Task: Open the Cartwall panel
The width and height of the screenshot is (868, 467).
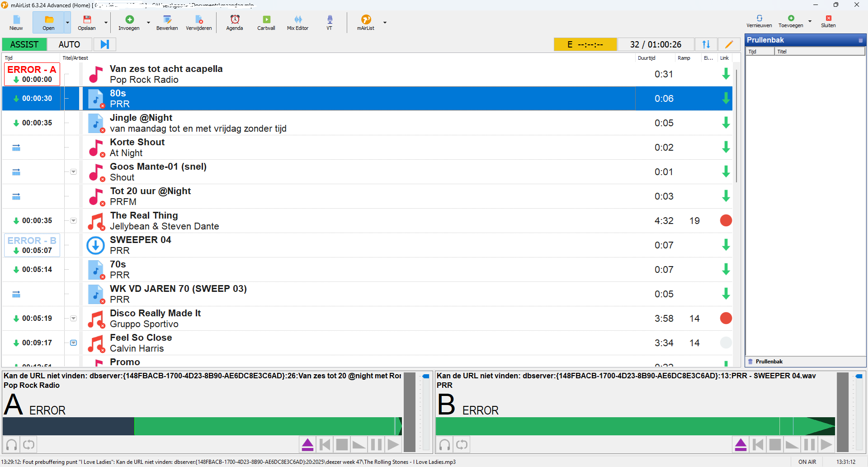Action: tap(266, 22)
